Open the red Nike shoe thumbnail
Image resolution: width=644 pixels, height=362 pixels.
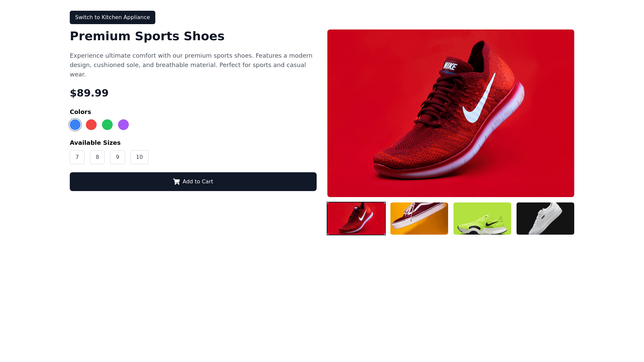[x=356, y=219]
